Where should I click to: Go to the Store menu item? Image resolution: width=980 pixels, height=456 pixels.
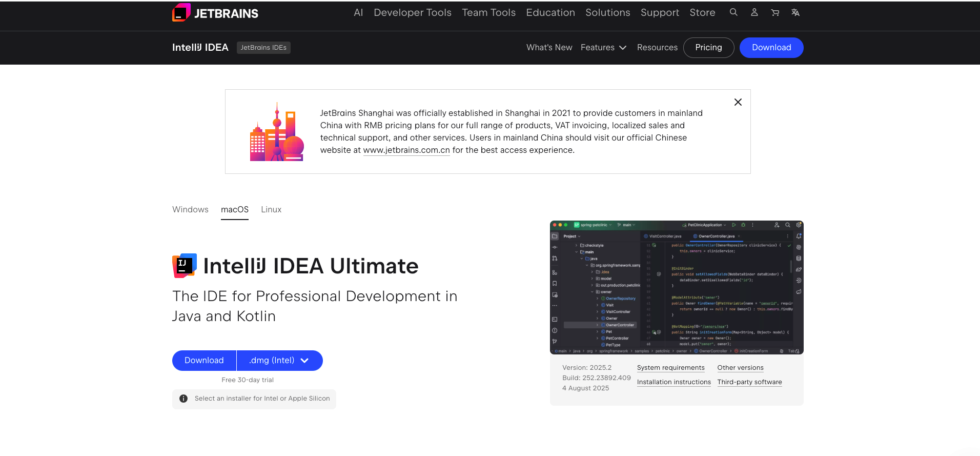tap(702, 12)
